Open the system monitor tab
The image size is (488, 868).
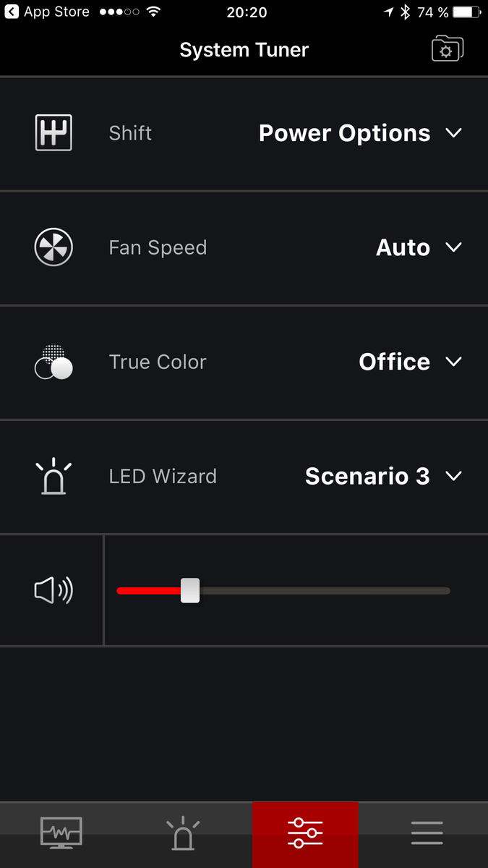pyautogui.click(x=61, y=834)
